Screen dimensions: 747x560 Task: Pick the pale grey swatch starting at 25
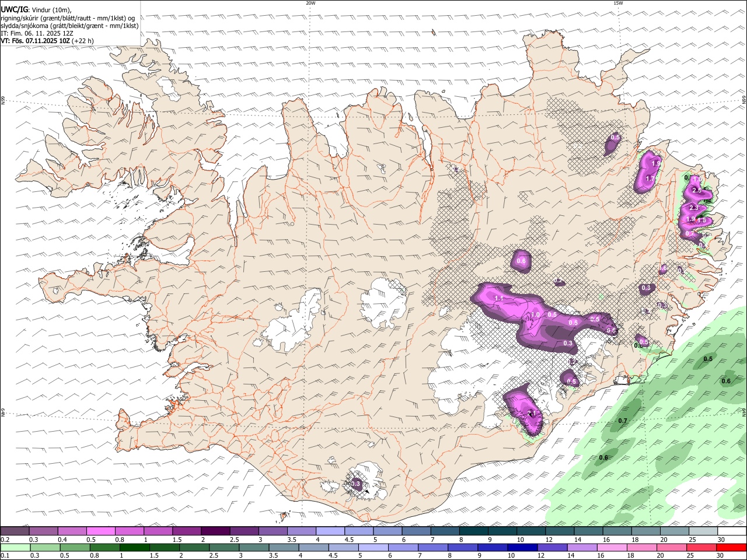(703, 531)
